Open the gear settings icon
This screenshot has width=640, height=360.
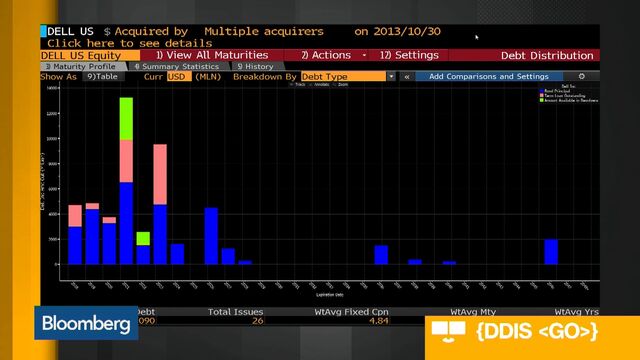(581, 76)
